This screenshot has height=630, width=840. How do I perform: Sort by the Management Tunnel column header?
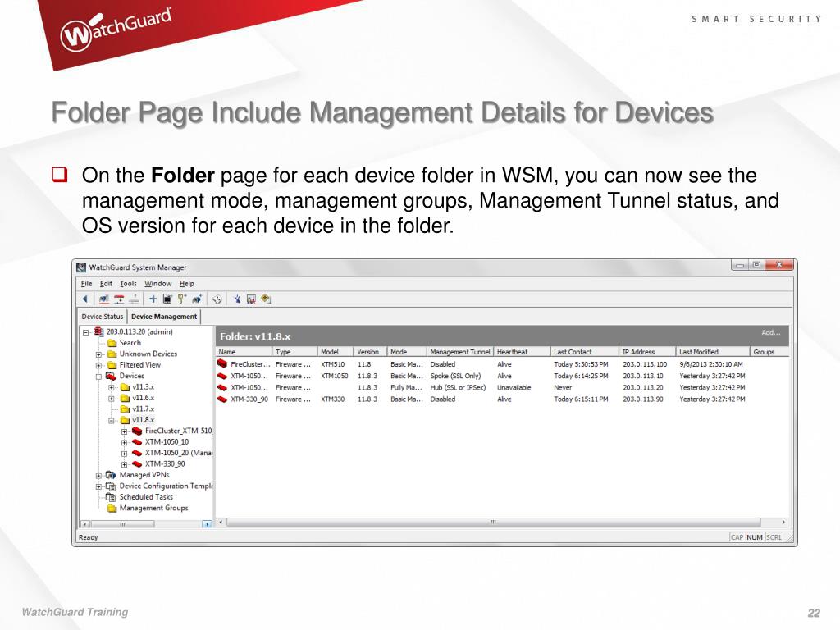click(x=460, y=352)
